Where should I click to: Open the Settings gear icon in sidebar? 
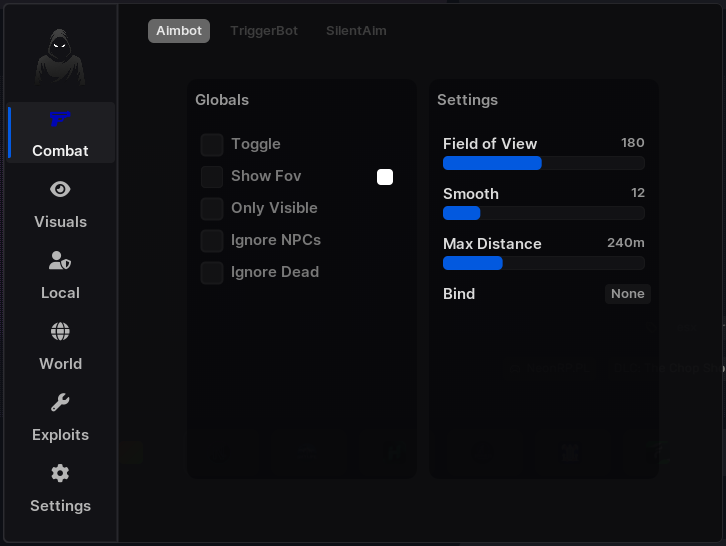click(x=60, y=473)
